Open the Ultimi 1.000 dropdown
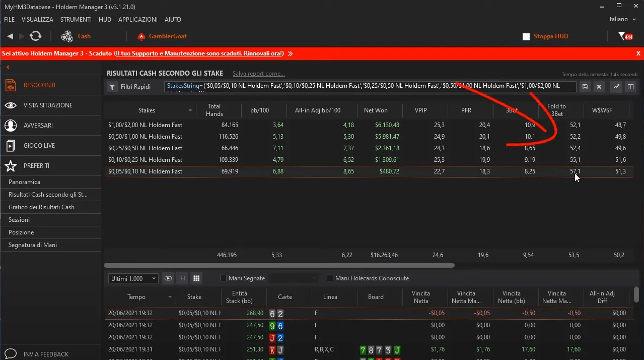The width and height of the screenshot is (644, 360). (x=133, y=278)
